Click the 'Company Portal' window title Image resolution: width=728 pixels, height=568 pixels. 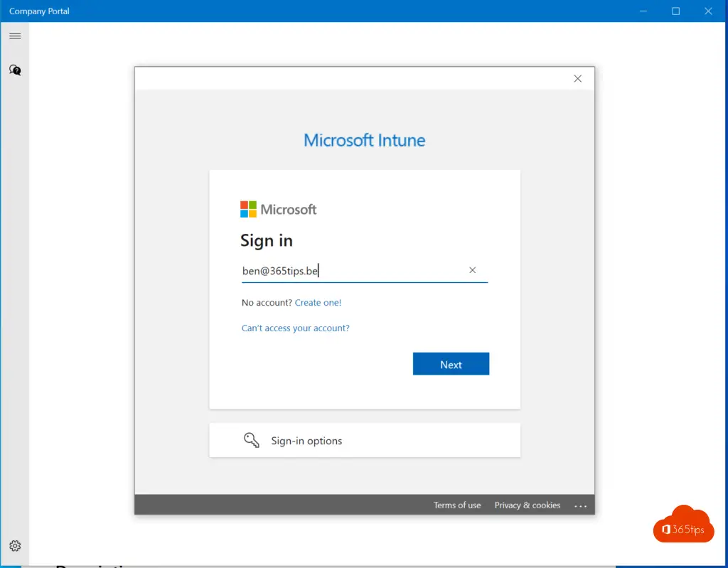(x=39, y=11)
